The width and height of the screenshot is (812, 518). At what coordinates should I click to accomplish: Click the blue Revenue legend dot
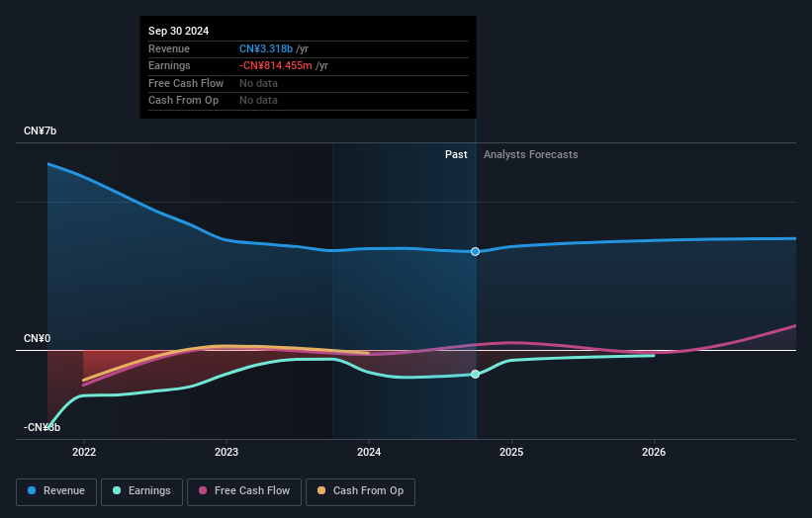32,490
